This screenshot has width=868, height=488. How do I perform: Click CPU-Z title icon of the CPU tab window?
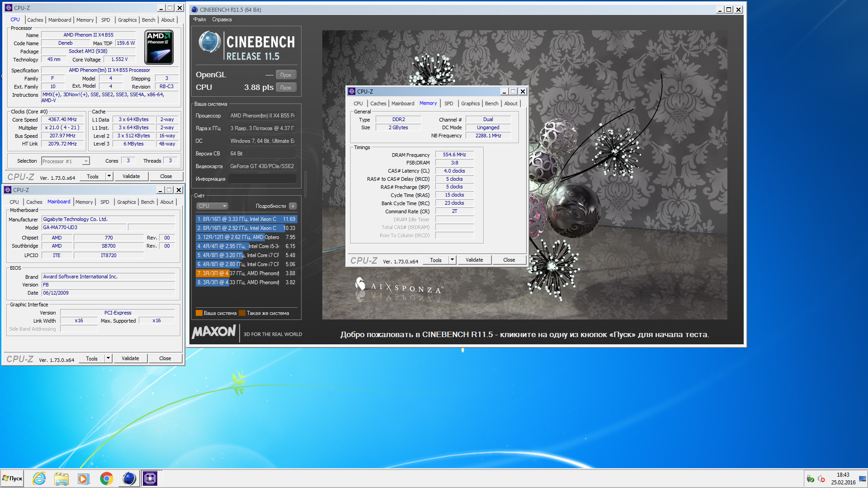[8, 8]
